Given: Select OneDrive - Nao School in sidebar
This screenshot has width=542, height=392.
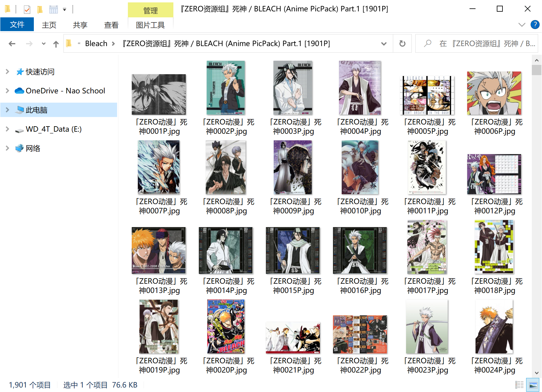Looking at the screenshot, I should click(65, 91).
